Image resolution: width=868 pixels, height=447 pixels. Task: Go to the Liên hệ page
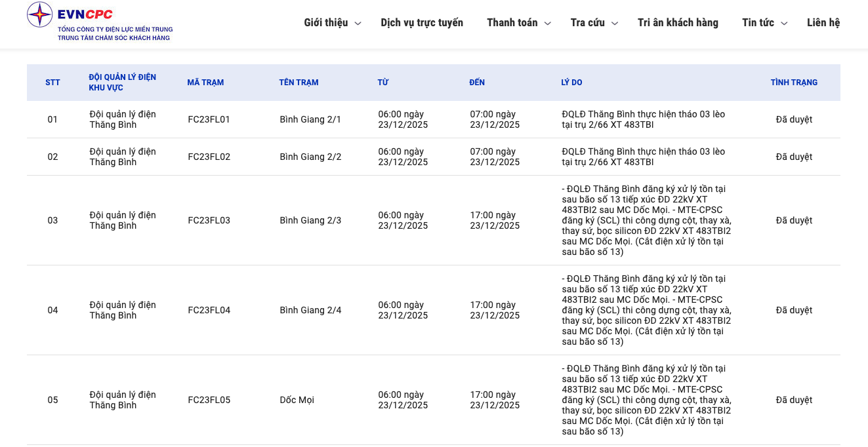click(823, 23)
